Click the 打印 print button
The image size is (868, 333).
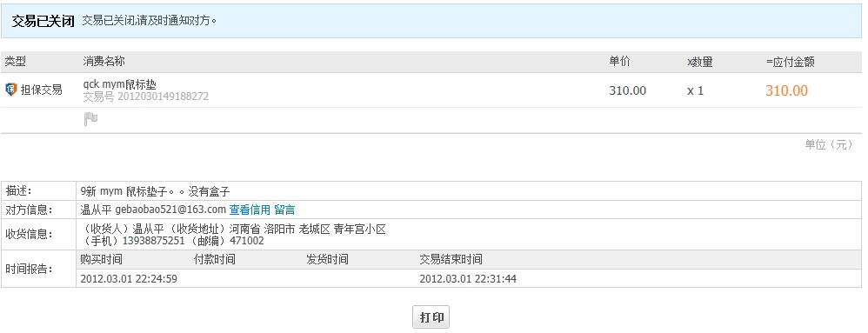(x=431, y=317)
